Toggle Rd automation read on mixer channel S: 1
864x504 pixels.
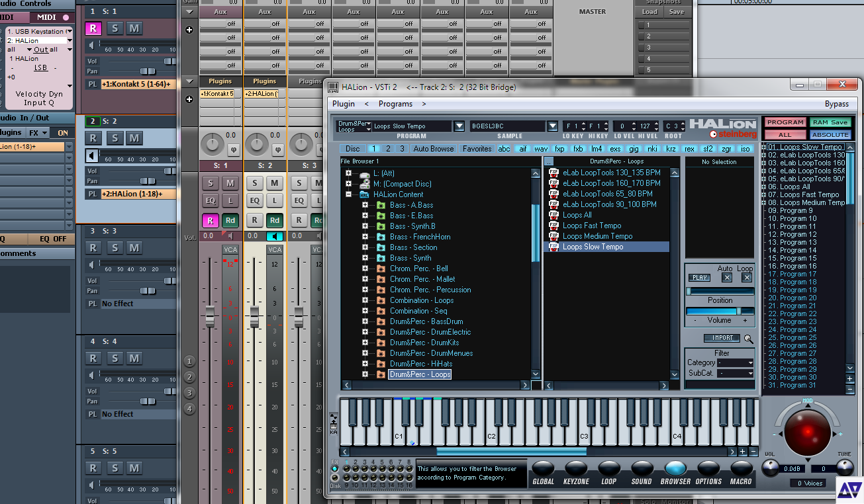(230, 220)
